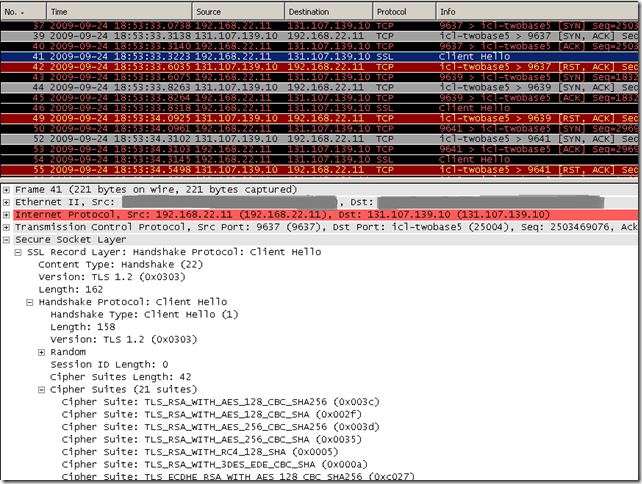642x484 pixels.
Task: Click the Cipher Suites Length: 42 field
Action: tap(120, 377)
